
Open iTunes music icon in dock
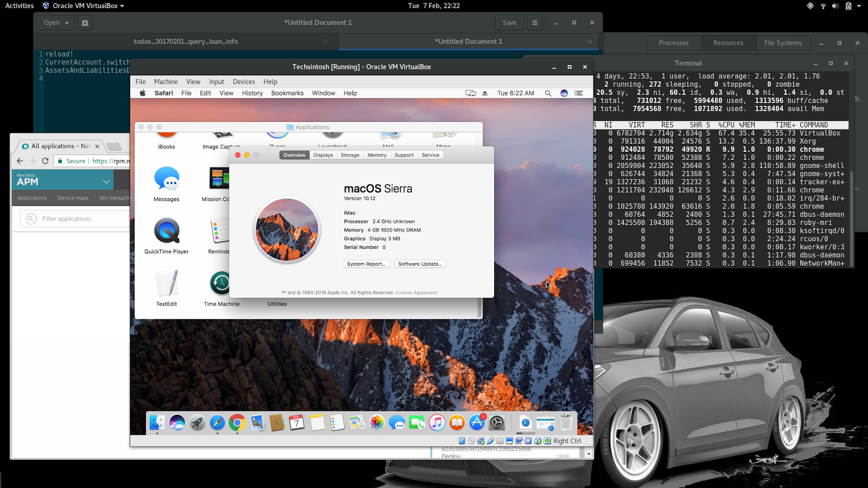437,423
